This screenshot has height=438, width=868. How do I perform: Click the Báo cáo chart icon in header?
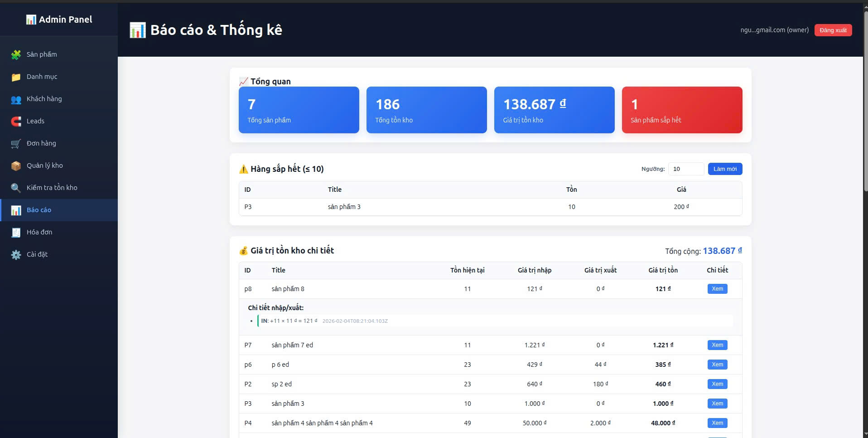click(x=137, y=29)
